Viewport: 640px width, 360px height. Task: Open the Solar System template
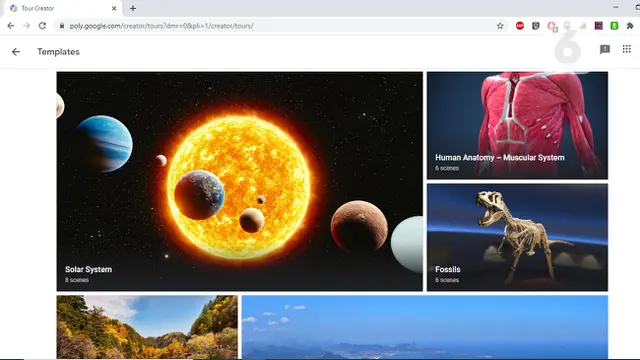(240, 181)
